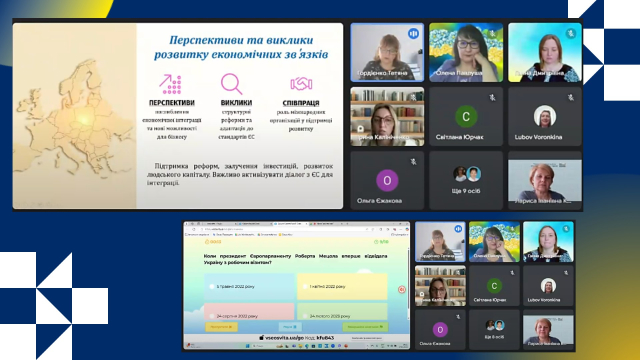Click the blue middle button in quiz

tap(290, 327)
